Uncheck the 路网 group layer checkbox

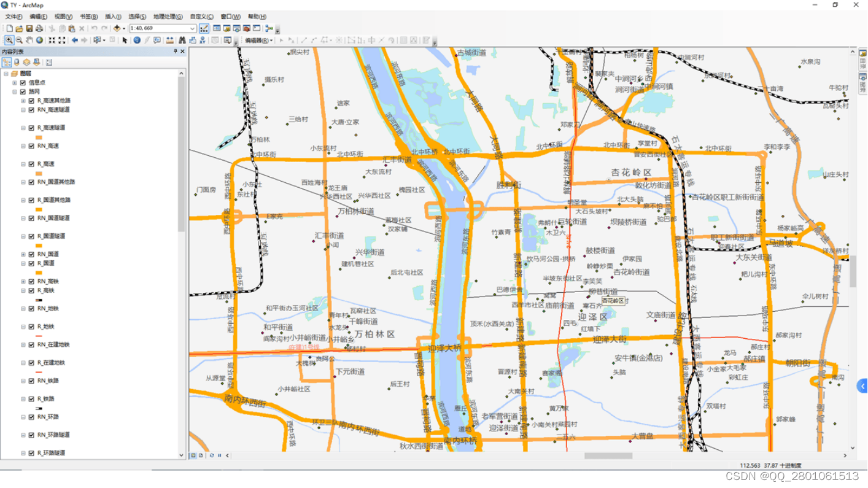[23, 91]
